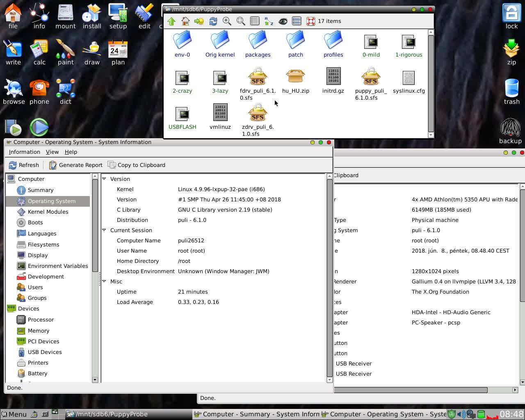525x420 pixels.
Task: Launch the paint desktop icon
Action: point(66,52)
